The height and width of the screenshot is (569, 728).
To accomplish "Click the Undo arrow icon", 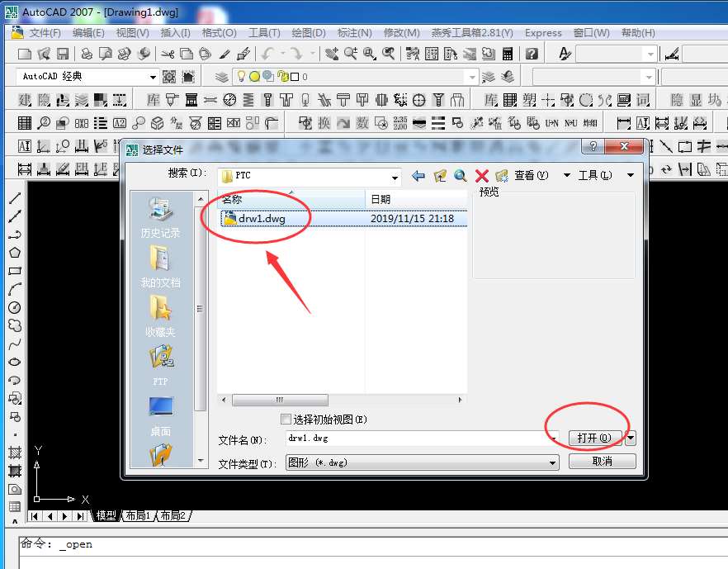I will 267,54.
